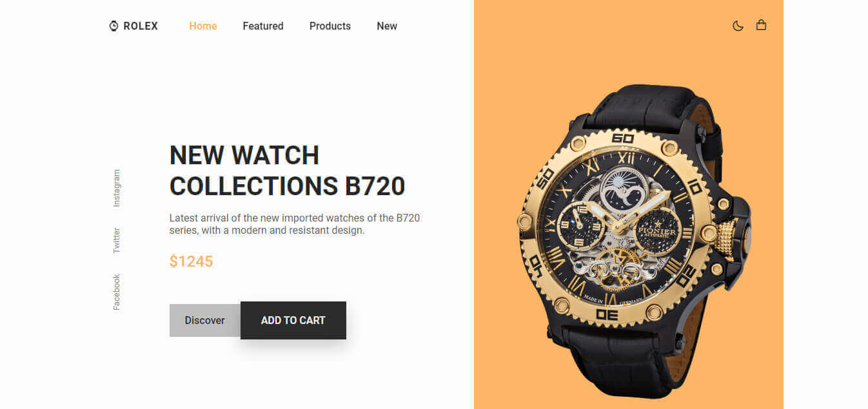Click the watch logo icon beside ROLEX
Viewport: 868px width, 409px height.
[114, 26]
